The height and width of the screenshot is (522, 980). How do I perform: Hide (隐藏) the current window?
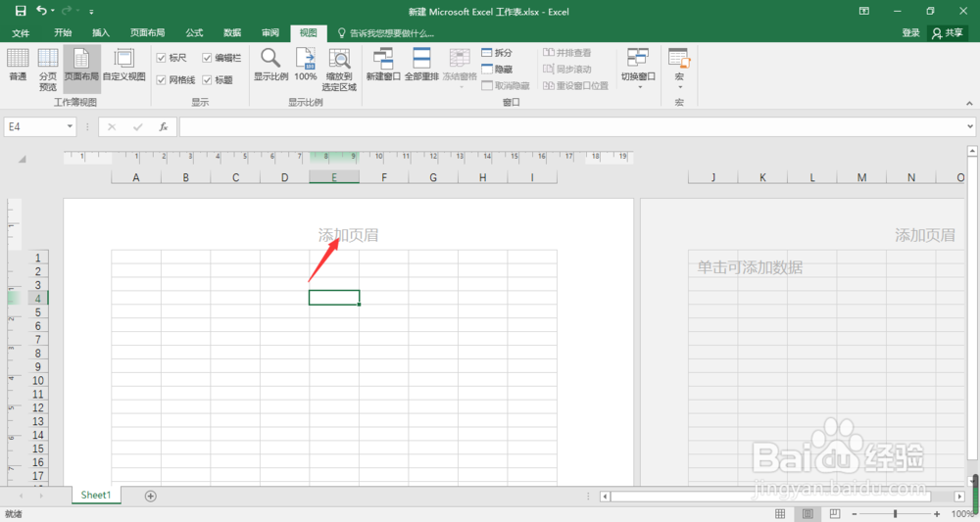pyautogui.click(x=497, y=69)
